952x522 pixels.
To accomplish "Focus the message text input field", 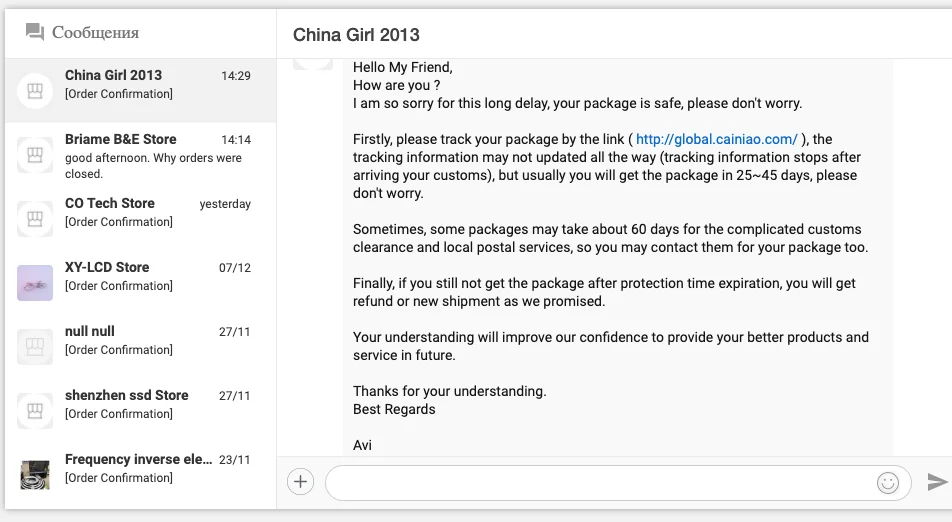I will pos(600,483).
